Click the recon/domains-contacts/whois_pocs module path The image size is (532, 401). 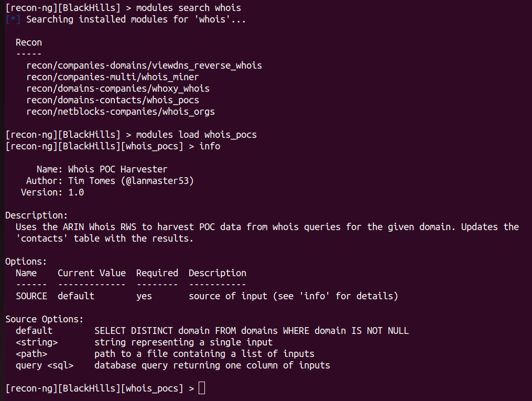pyautogui.click(x=113, y=100)
